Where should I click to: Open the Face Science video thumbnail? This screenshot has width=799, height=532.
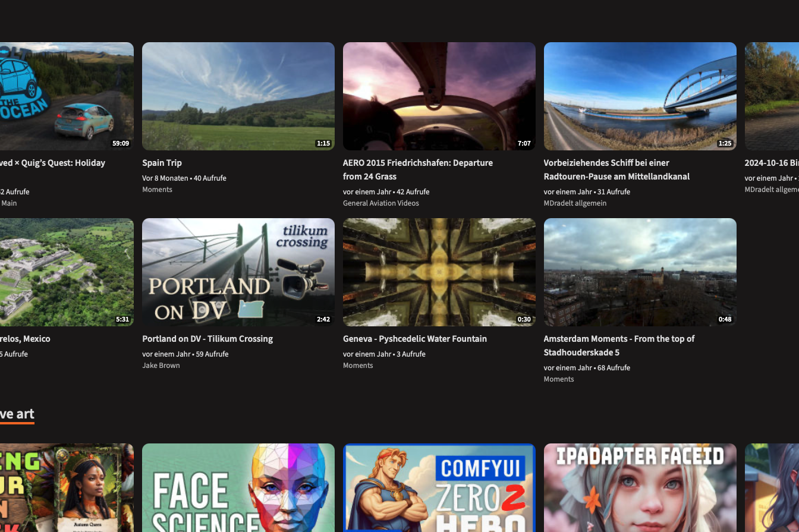pos(238,487)
